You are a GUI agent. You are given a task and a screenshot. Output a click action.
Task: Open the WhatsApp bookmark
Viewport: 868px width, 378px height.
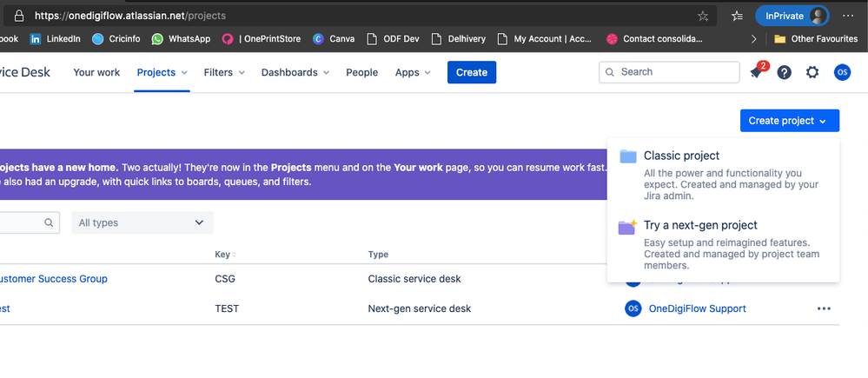(181, 39)
